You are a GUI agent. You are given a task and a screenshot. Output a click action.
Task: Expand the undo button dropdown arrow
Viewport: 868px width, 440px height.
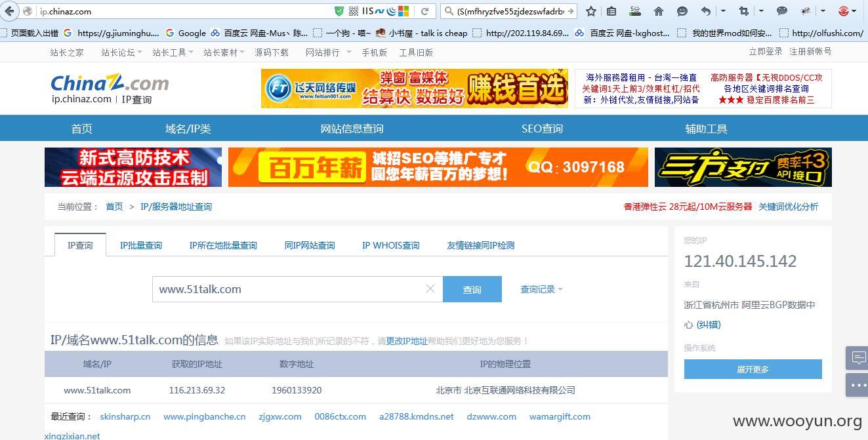click(723, 11)
